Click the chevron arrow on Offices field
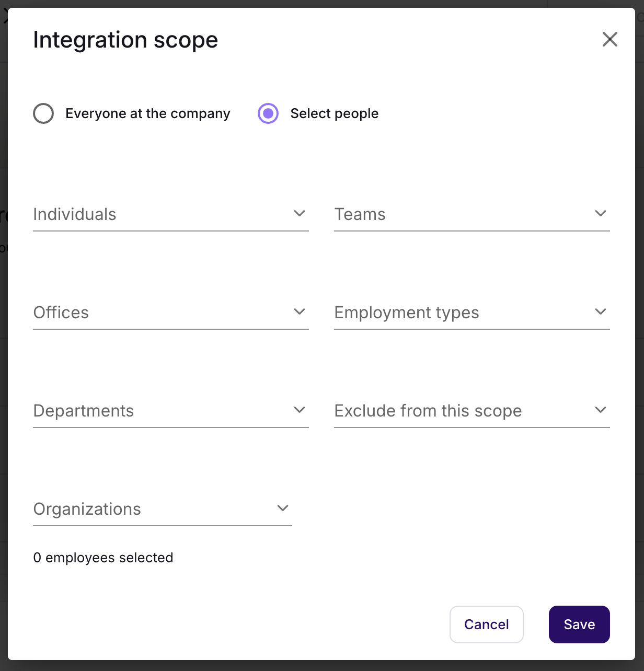644x671 pixels. 299,311
